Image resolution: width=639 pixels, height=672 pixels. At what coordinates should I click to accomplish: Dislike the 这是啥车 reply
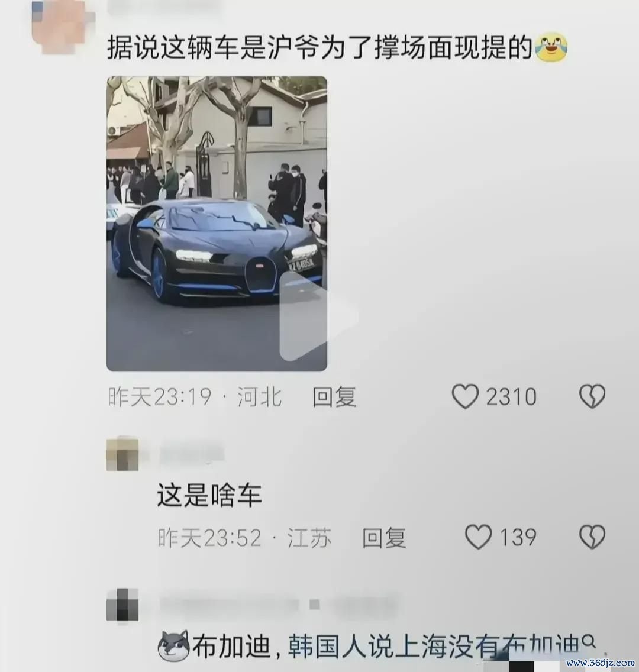click(x=592, y=537)
